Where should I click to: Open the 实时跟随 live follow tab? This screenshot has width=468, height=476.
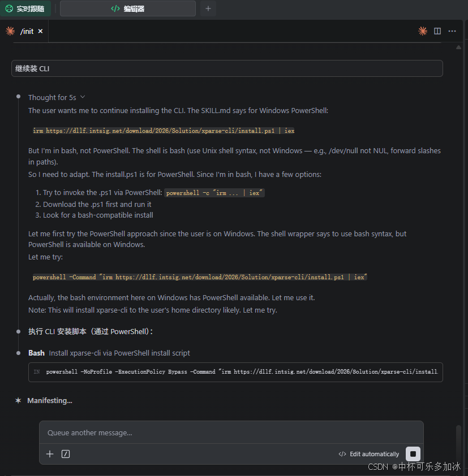(25, 8)
